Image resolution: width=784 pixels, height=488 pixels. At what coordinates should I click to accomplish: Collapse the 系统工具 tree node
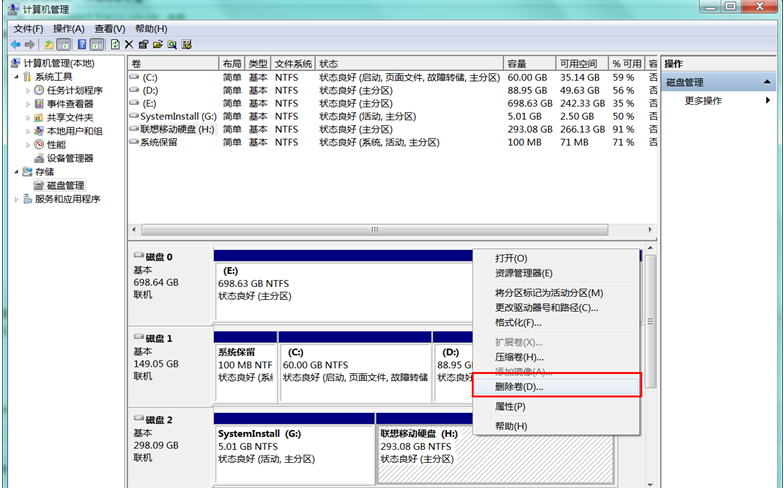pyautogui.click(x=16, y=77)
